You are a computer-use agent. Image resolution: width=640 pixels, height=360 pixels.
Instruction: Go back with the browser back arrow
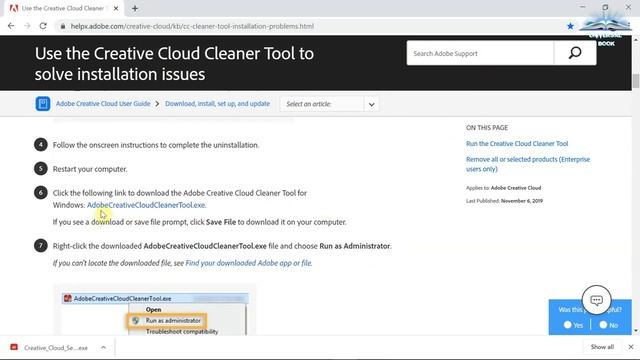pyautogui.click(x=11, y=26)
